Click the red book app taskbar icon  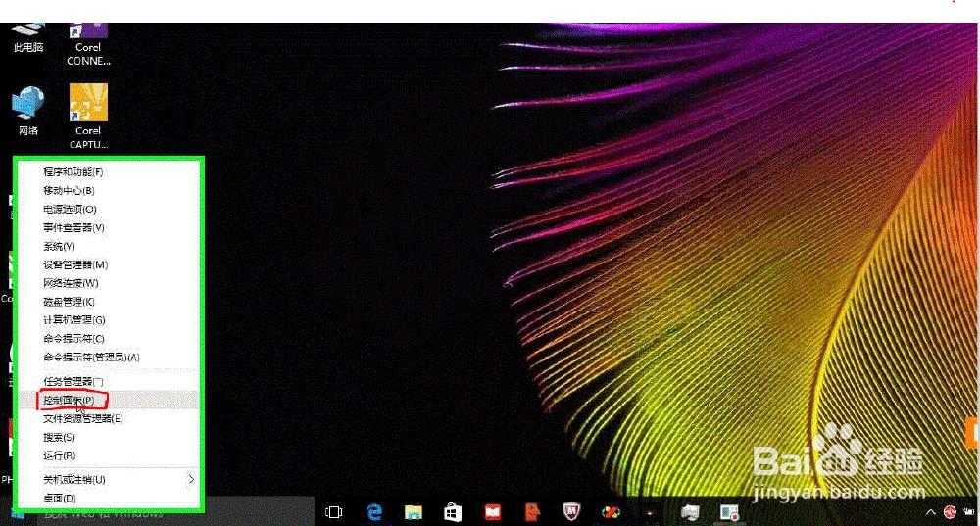pyautogui.click(x=493, y=513)
